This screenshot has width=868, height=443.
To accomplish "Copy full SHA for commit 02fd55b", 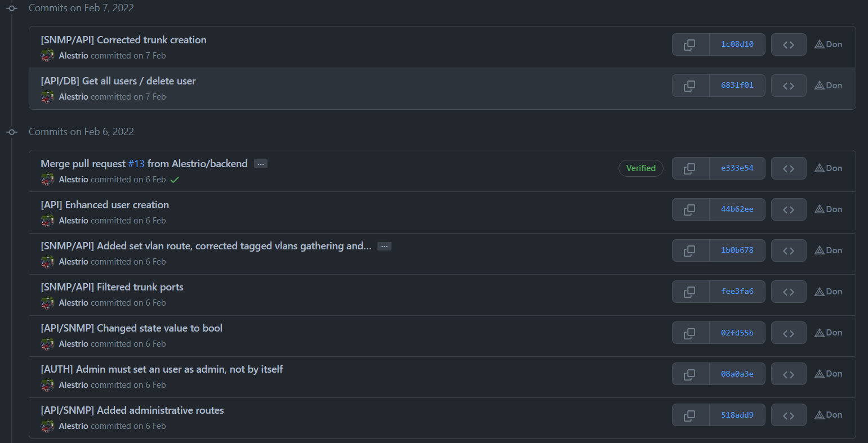I will tap(690, 333).
